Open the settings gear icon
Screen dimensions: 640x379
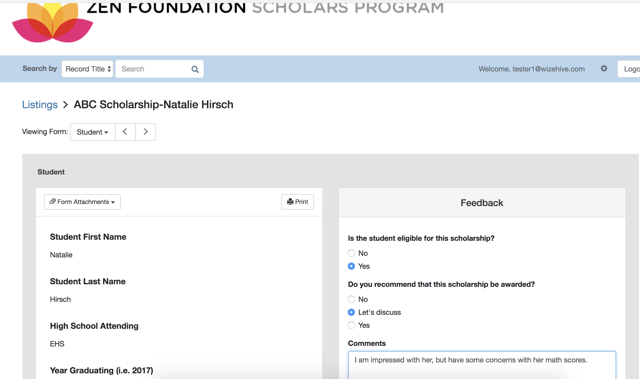[x=604, y=69]
